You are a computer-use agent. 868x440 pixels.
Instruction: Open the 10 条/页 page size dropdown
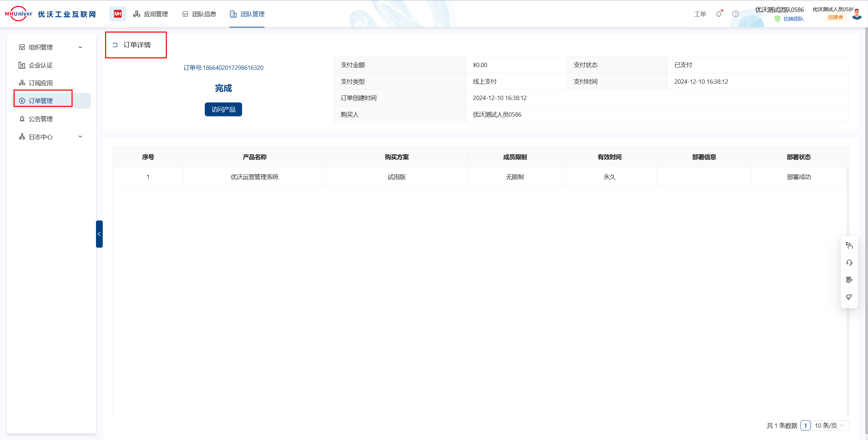[830, 425]
